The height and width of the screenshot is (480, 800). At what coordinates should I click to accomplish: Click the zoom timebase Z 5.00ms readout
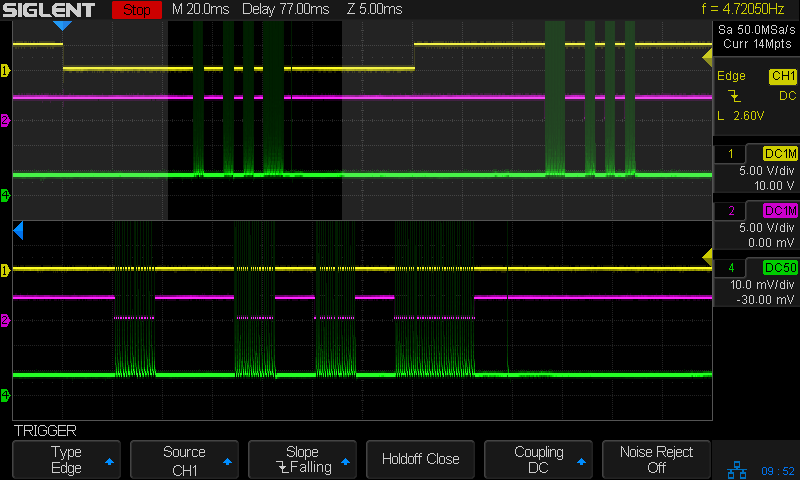tap(374, 9)
